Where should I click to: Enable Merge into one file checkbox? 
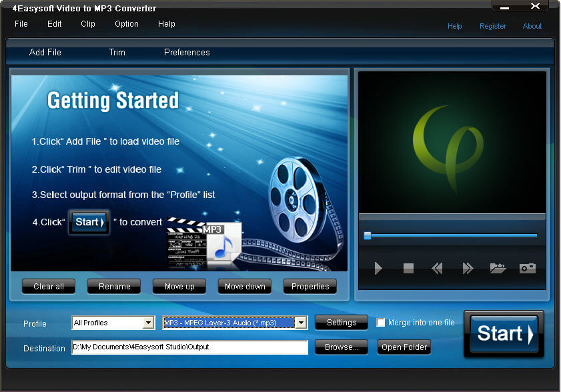tap(381, 323)
